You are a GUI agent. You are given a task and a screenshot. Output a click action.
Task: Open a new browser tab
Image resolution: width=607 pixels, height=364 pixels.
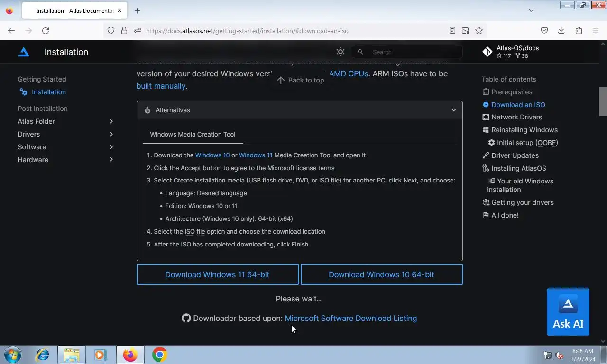click(x=137, y=10)
